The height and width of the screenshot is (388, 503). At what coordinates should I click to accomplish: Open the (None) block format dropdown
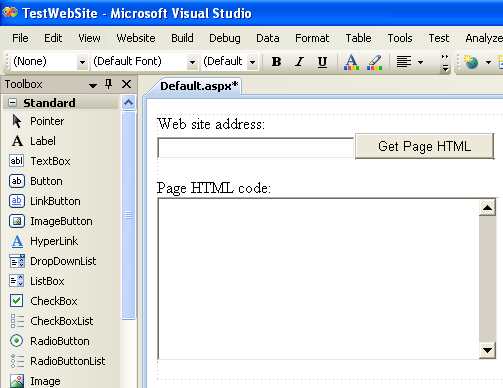82,62
